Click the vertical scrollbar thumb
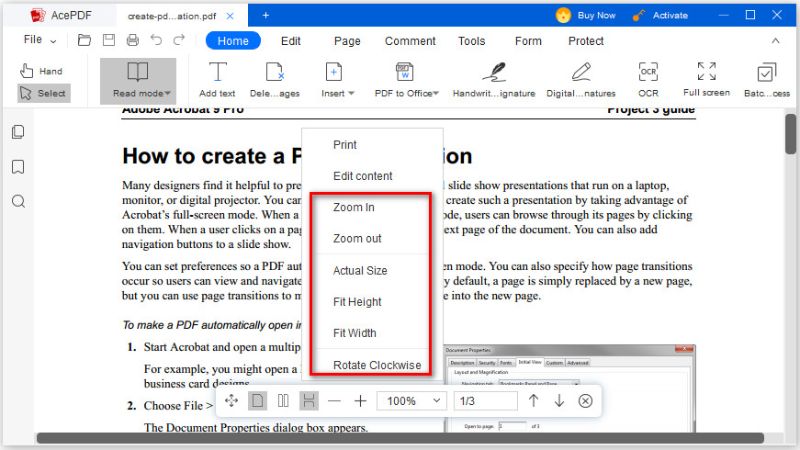800x450 pixels. (791, 134)
